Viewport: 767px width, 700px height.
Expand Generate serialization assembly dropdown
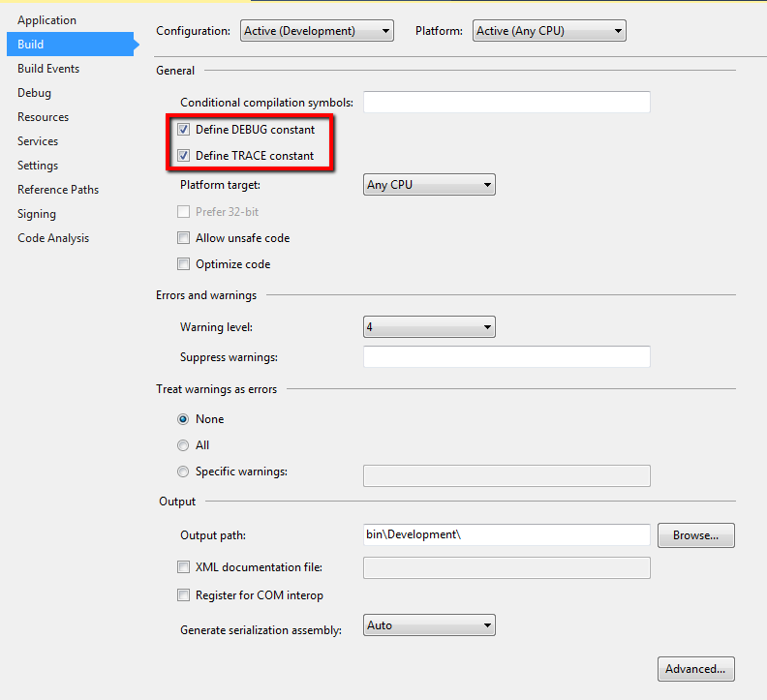pyautogui.click(x=429, y=625)
